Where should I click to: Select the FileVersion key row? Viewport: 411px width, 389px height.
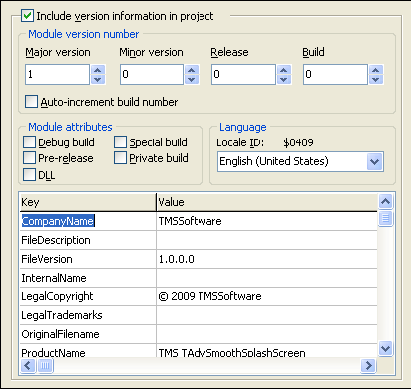point(88,259)
